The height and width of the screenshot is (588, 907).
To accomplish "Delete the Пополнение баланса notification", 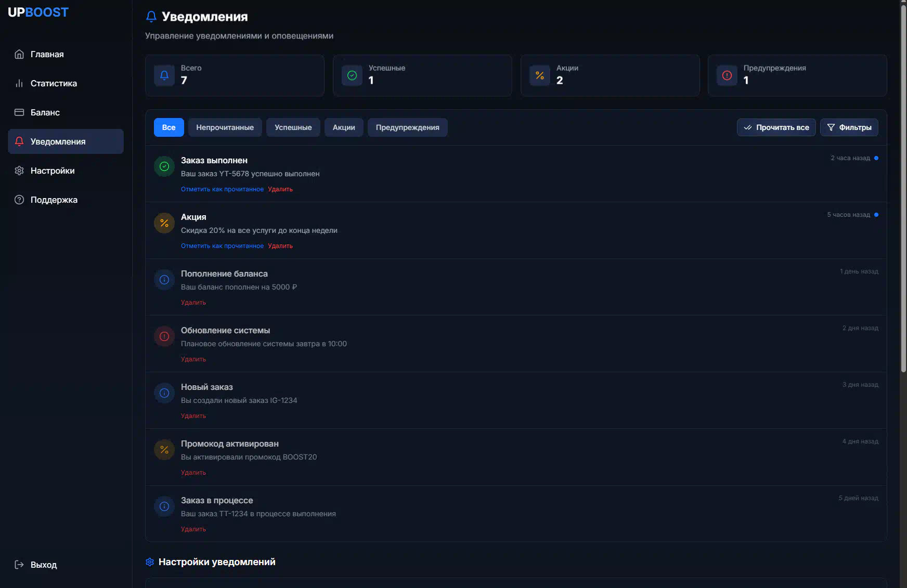I will point(193,303).
